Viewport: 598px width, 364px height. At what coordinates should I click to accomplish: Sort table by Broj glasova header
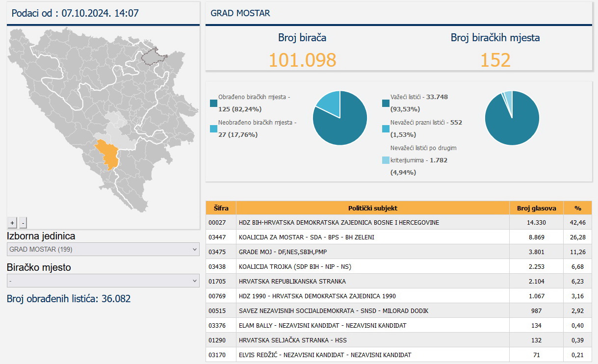536,208
